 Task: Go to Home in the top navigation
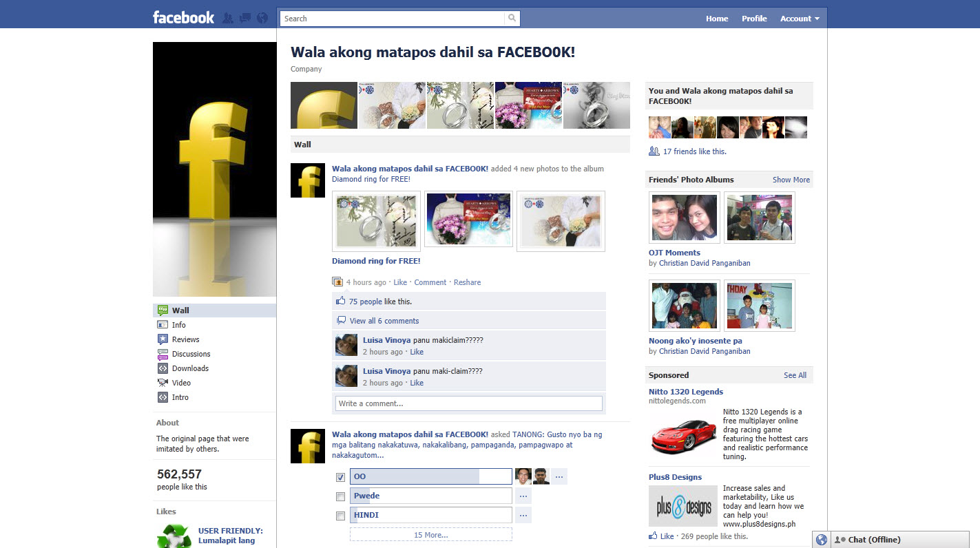717,19
